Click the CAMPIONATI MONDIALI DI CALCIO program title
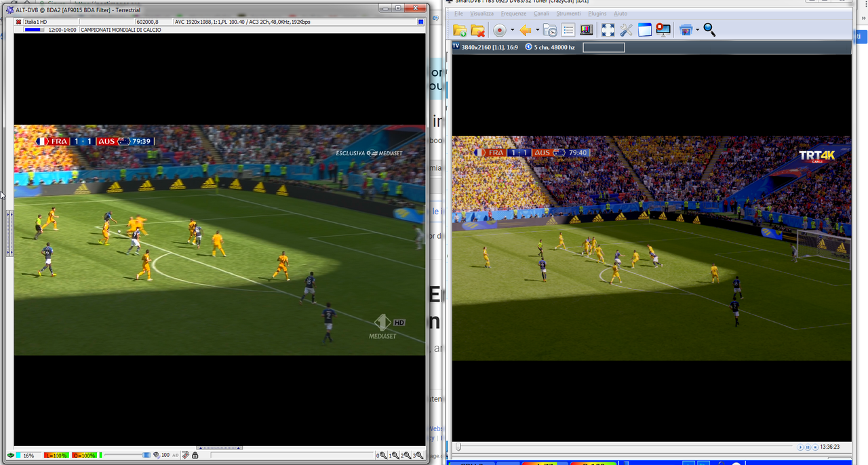Image resolution: width=868 pixels, height=465 pixels. (121, 30)
